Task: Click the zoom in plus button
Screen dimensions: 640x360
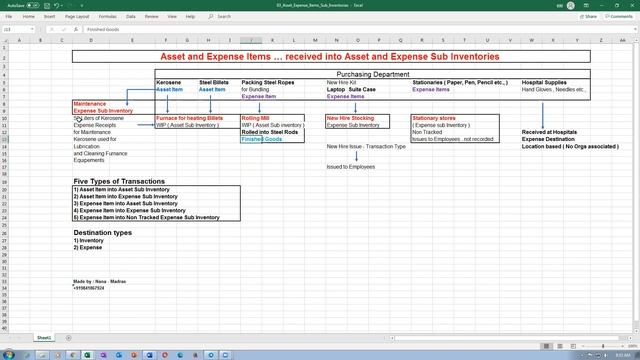Action: pos(622,346)
